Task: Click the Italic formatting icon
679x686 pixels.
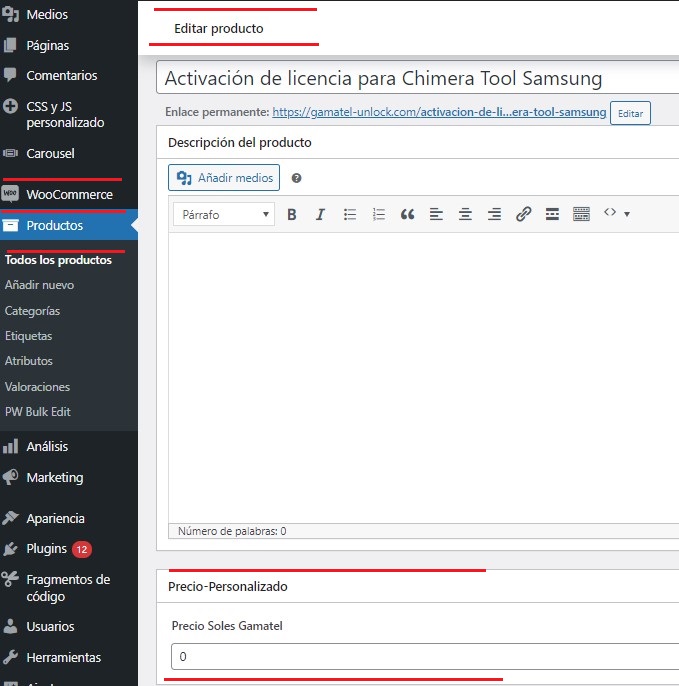Action: pos(320,214)
